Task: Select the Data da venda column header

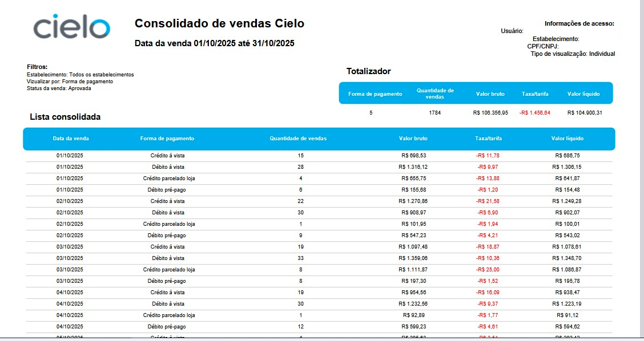Action: pos(71,139)
